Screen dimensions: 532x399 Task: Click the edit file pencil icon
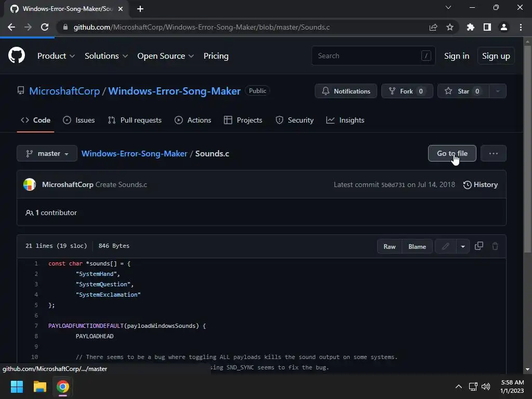coord(445,246)
